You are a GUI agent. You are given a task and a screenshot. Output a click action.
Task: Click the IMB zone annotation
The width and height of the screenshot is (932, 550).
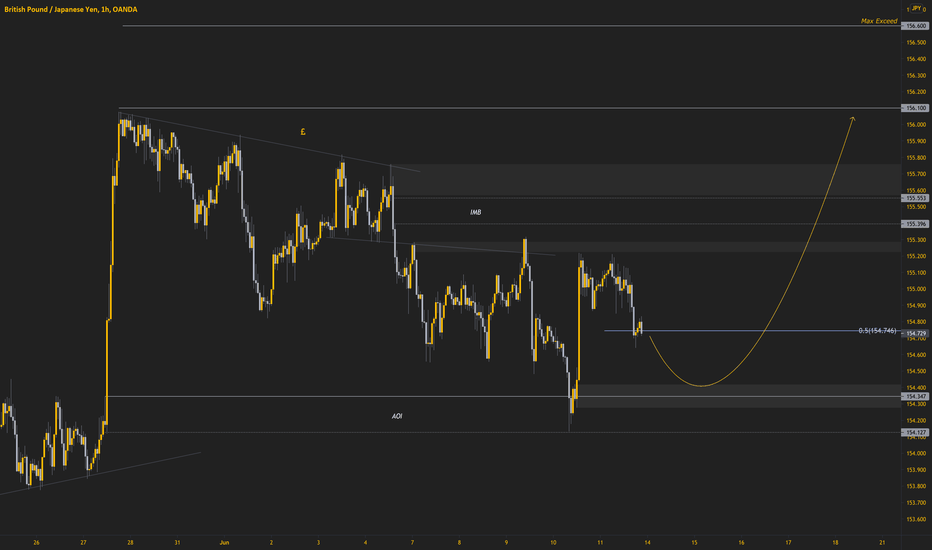tap(476, 212)
